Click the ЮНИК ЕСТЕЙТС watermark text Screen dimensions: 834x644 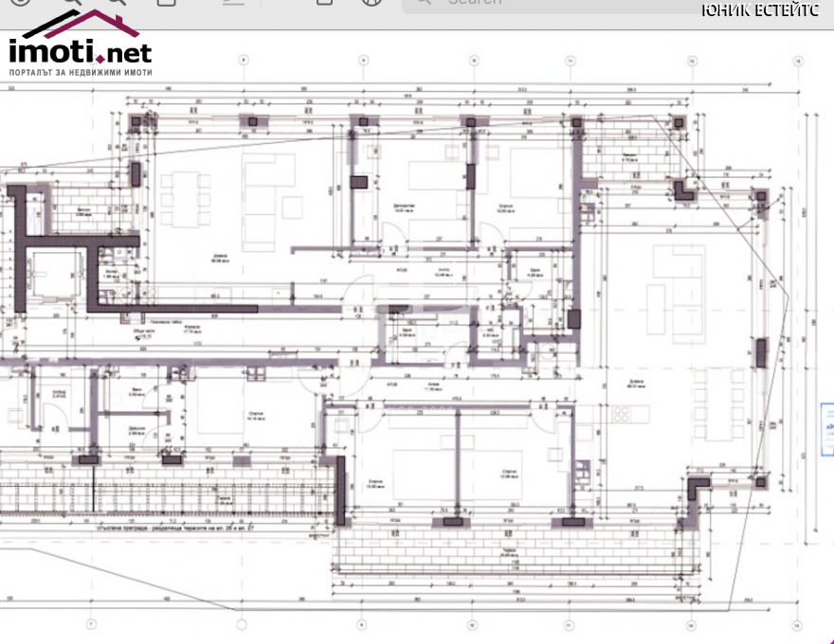[759, 10]
